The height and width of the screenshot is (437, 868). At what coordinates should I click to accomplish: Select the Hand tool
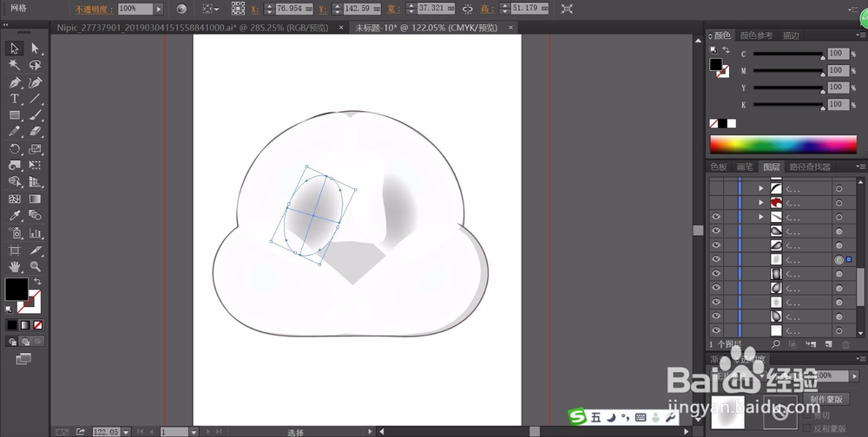15,267
